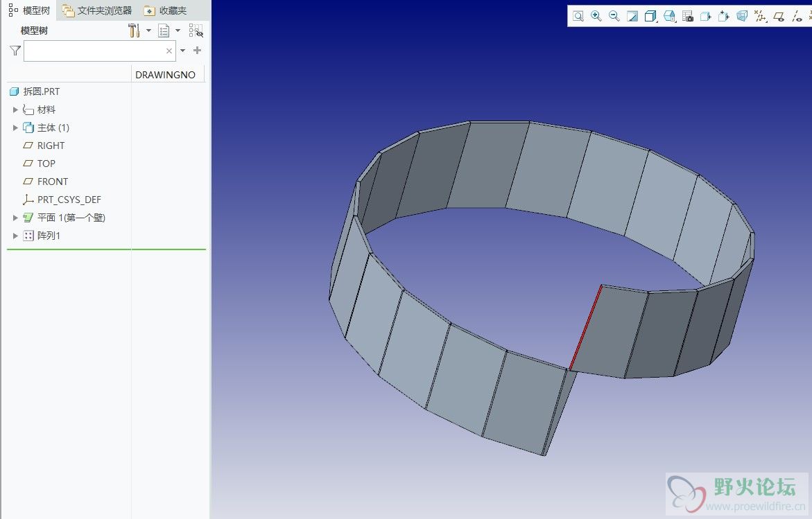Image resolution: width=812 pixels, height=519 pixels.
Task: Toggle the perspective view cube icon
Action: [x=742, y=16]
